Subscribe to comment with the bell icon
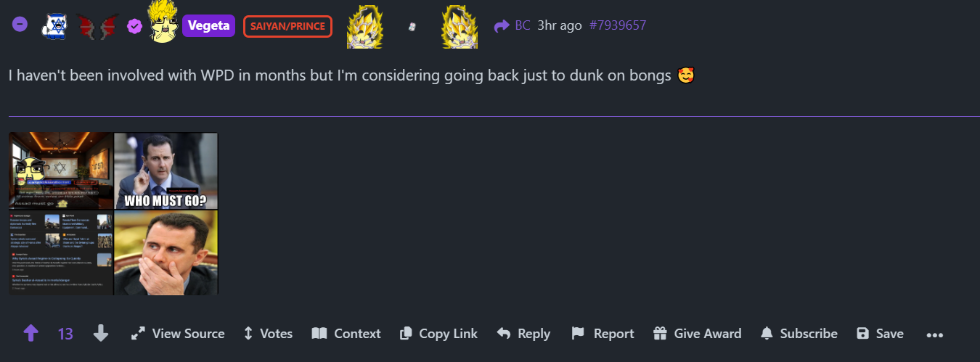Viewport: 980px width, 362px height. point(799,334)
